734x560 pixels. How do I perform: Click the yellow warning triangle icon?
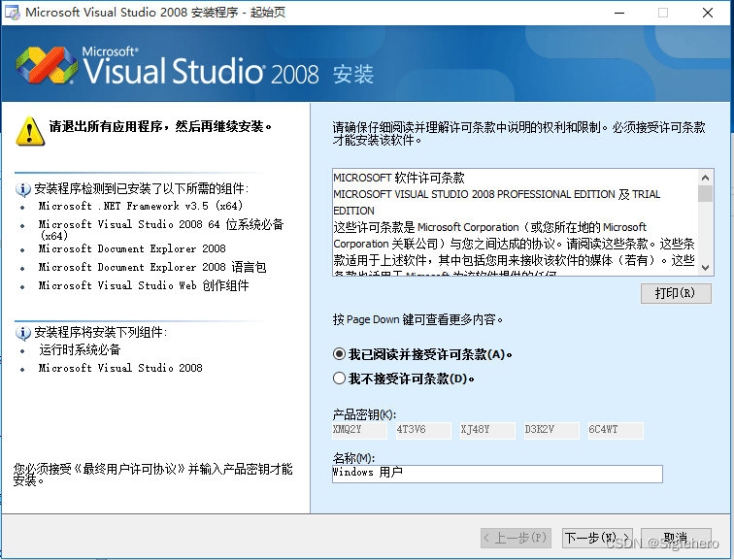30,129
